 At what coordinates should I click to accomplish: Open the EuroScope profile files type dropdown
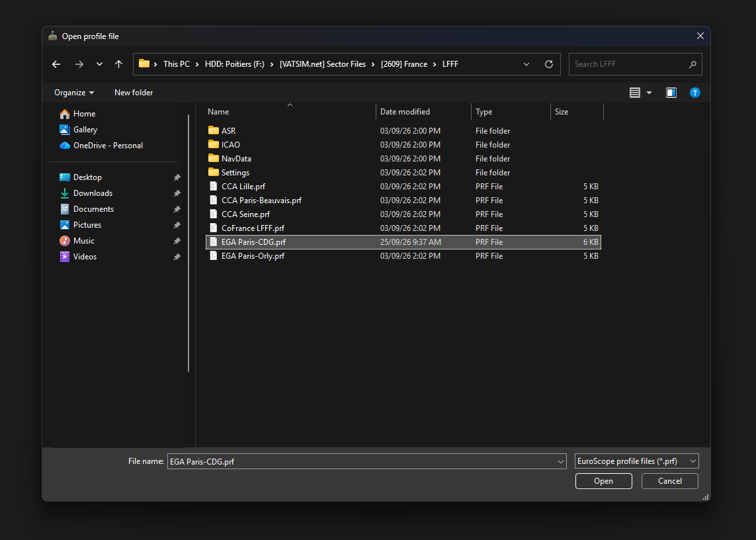[x=636, y=461]
